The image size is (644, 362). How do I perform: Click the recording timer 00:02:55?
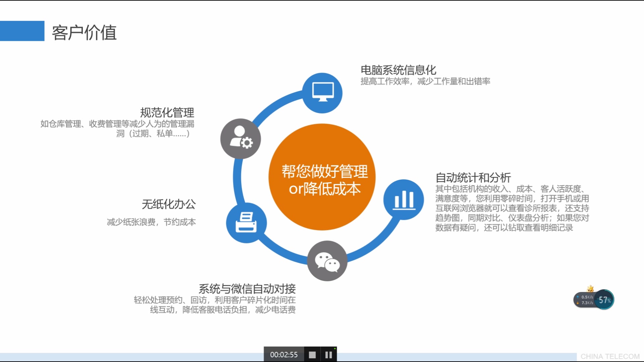[x=284, y=355]
